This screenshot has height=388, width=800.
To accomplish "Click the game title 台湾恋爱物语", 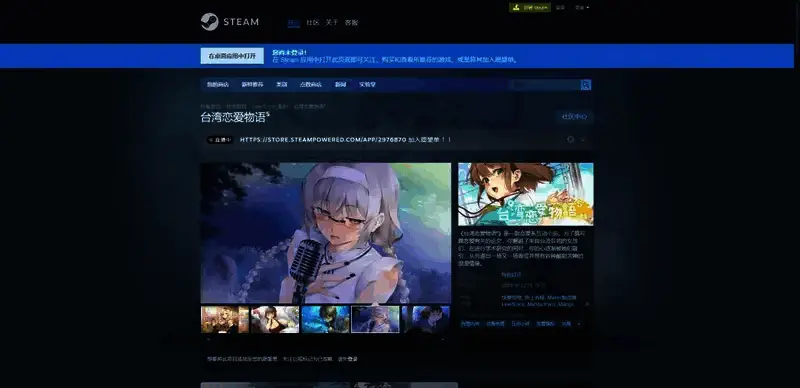I will click(235, 117).
